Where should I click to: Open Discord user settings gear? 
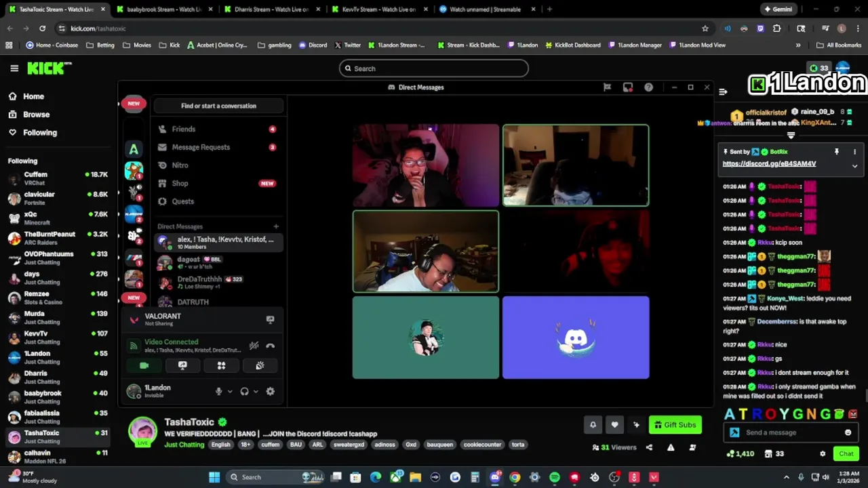[271, 391]
